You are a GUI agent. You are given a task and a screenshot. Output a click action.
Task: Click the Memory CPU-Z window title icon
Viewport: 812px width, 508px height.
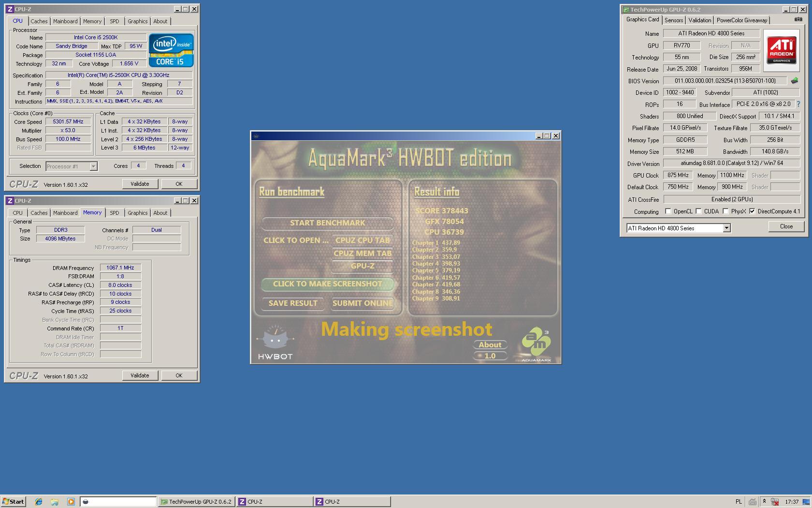pos(10,201)
